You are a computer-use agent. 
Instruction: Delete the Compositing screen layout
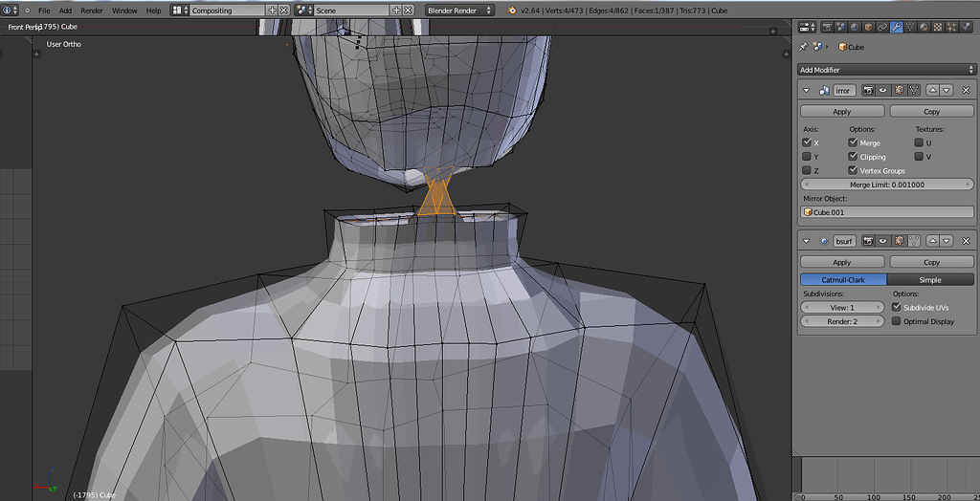pos(283,11)
